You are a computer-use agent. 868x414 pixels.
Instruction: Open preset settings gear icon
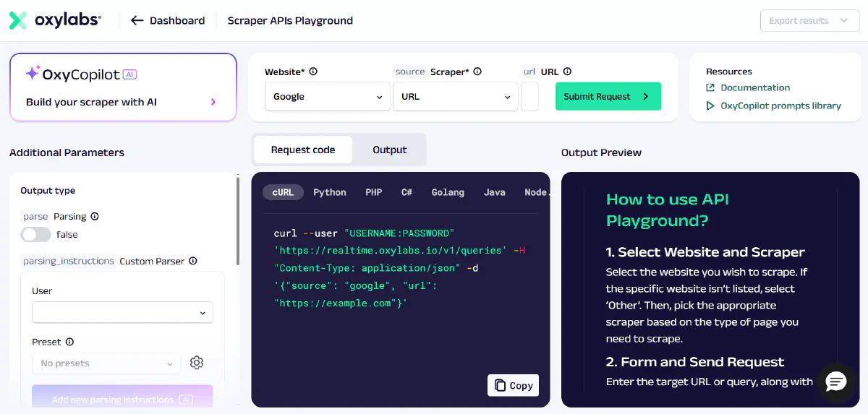(x=197, y=363)
